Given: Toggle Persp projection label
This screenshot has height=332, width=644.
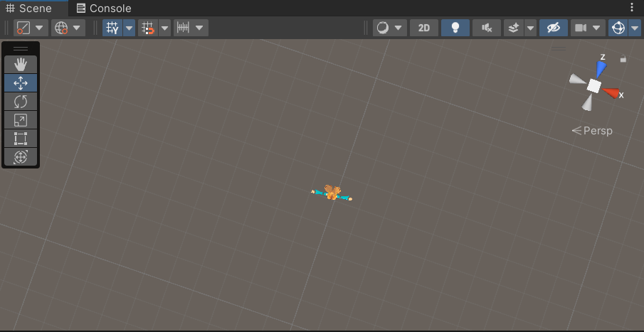Looking at the screenshot, I should pyautogui.click(x=592, y=131).
